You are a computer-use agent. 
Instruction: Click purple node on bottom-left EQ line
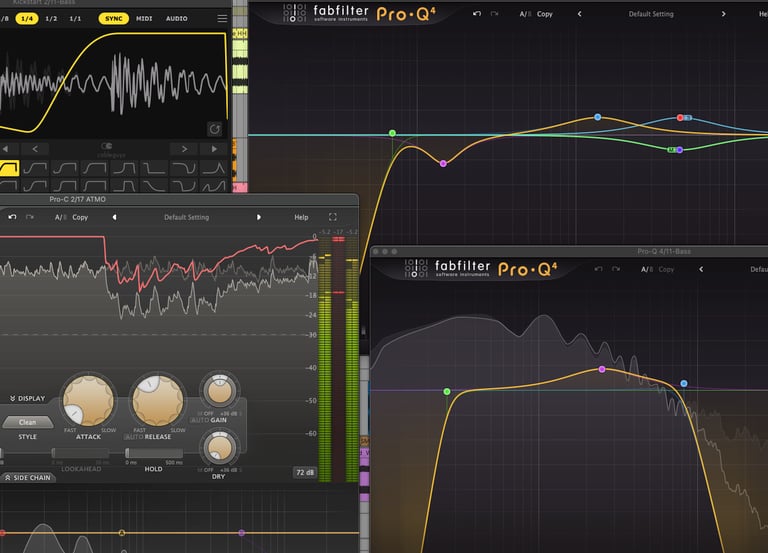(x=241, y=532)
